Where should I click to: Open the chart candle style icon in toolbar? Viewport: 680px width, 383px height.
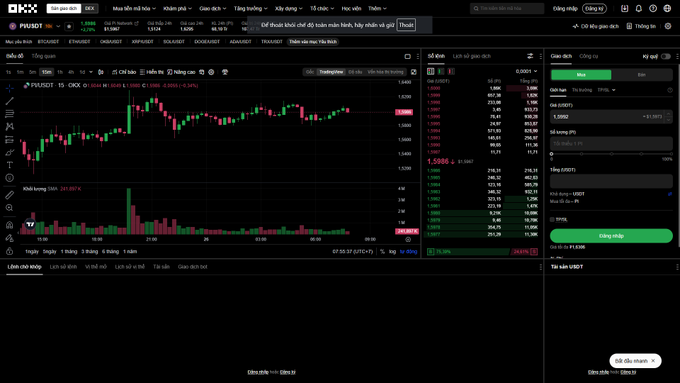(x=101, y=72)
